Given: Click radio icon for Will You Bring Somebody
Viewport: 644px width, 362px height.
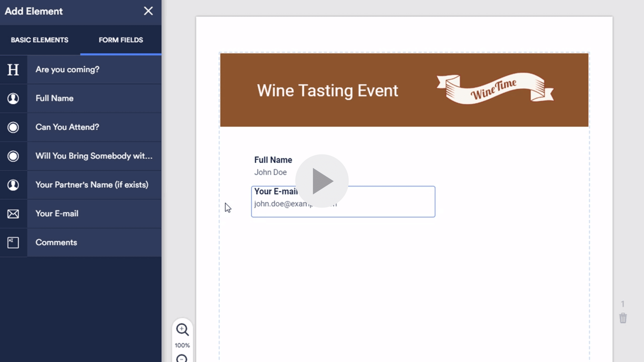Looking at the screenshot, I should [13, 156].
